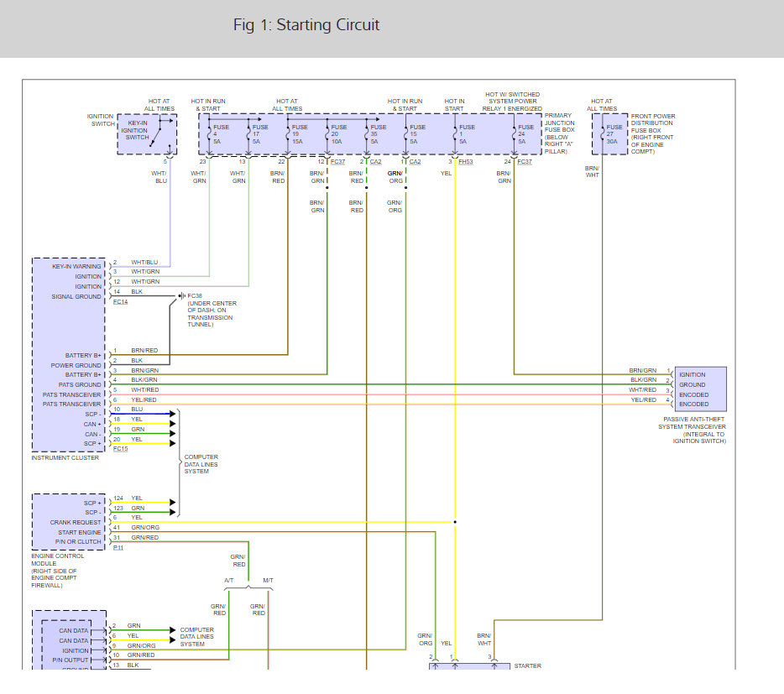The height and width of the screenshot is (694, 784).
Task: Click the A/T branch label
Action: 228,581
